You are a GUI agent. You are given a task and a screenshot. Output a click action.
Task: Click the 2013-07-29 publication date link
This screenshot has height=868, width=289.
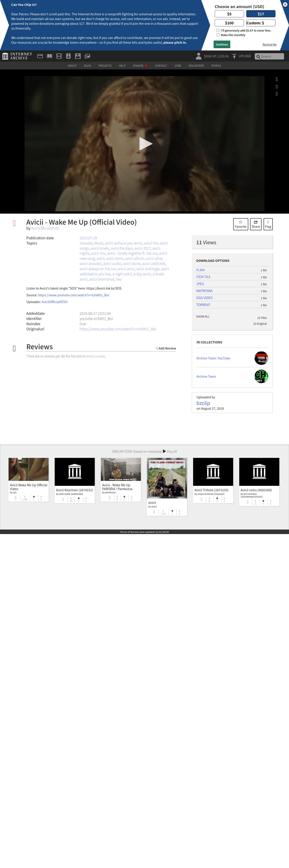point(88,238)
